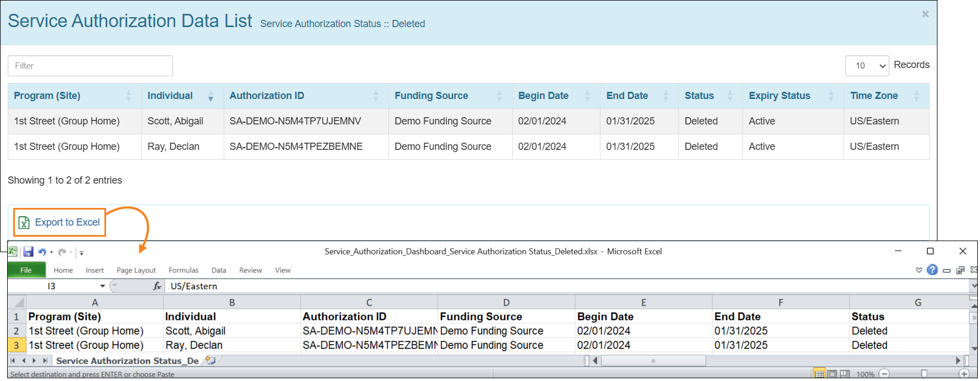Open the Excel File tab

pos(26,270)
